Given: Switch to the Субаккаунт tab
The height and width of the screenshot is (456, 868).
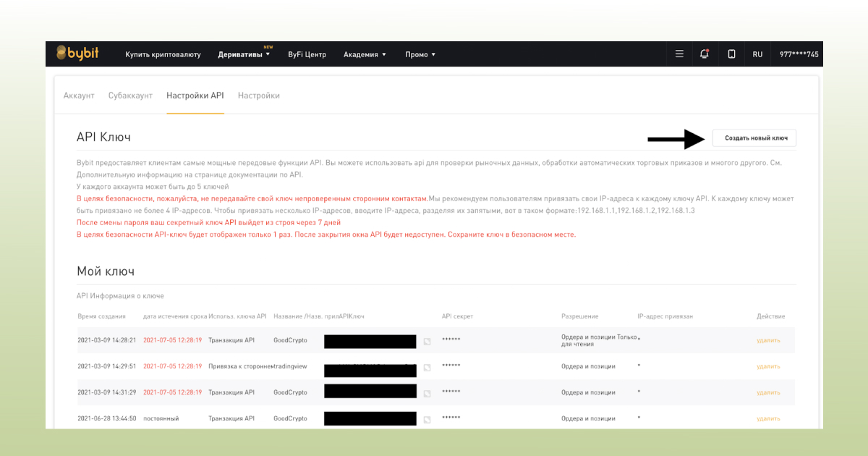Looking at the screenshot, I should tap(130, 96).
